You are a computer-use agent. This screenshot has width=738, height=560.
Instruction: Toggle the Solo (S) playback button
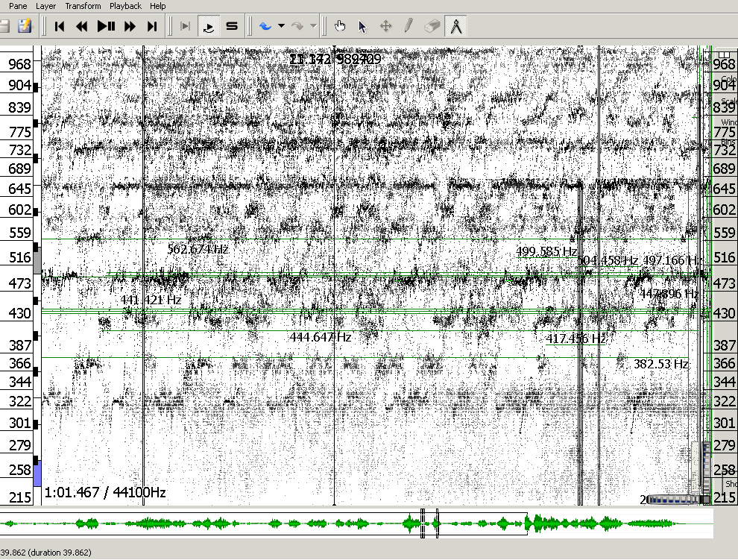pos(232,27)
